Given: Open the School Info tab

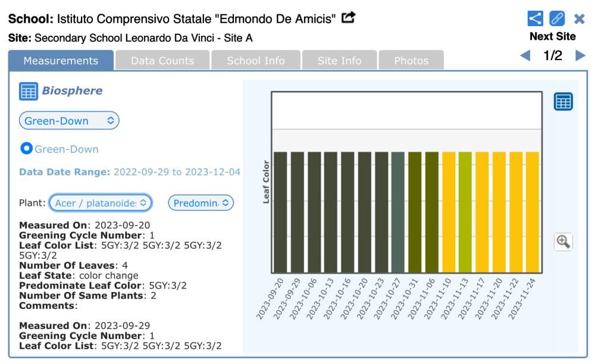Looking at the screenshot, I should point(255,61).
